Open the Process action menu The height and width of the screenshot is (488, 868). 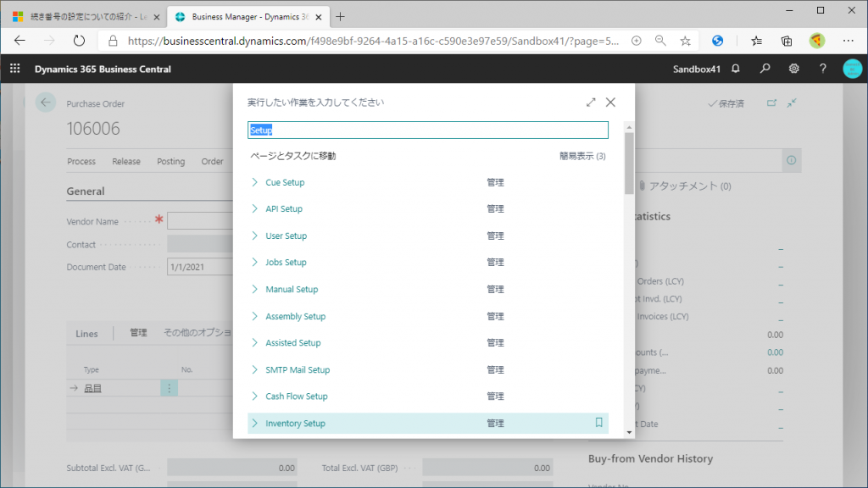pos(81,162)
